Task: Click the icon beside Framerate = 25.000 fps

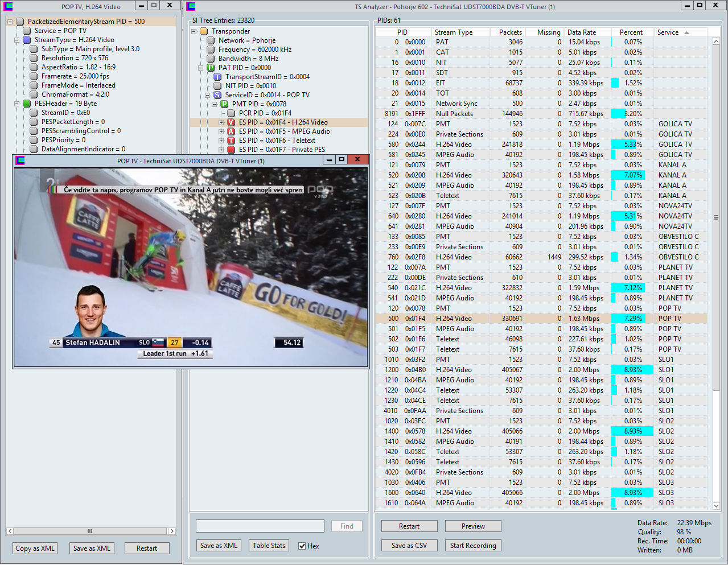Action: coord(34,76)
